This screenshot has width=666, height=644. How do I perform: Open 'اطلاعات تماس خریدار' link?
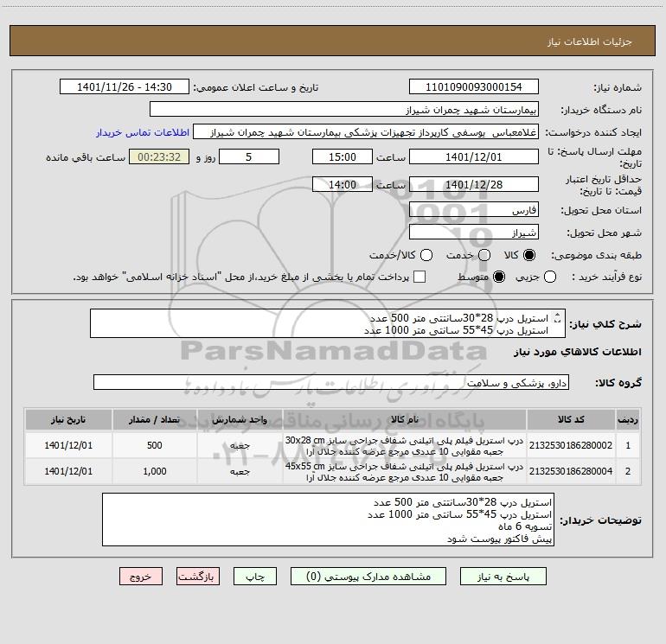pyautogui.click(x=143, y=132)
